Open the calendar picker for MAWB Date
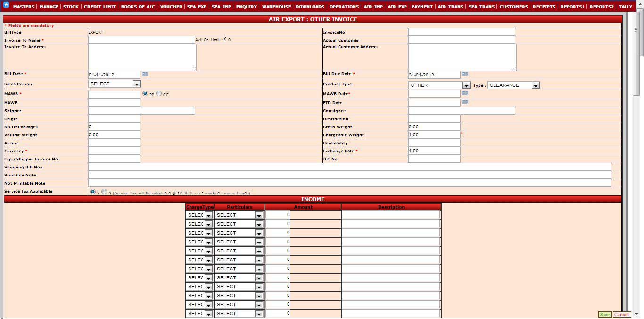Viewport: 644px width, 319px height. pyautogui.click(x=465, y=93)
